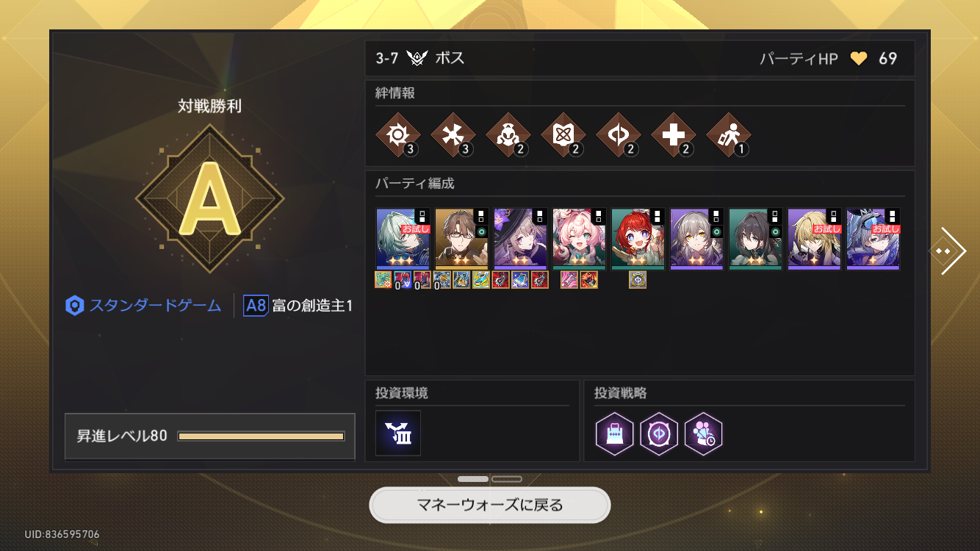
Task: Open the pink-haired character portrait
Action: point(580,239)
